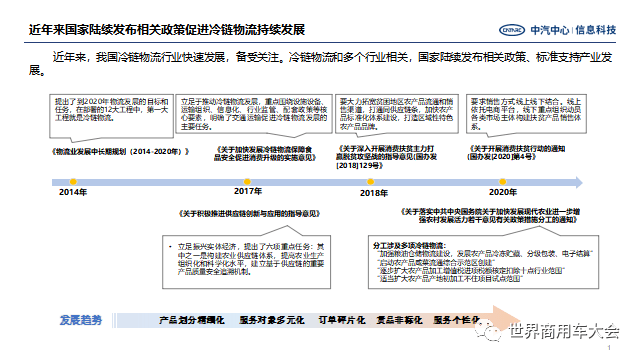640x360 pixels.
Task: Click the slide title "近年来国家陆续发布相关政策促进冷链物流持续发展"
Action: pyautogui.click(x=167, y=30)
